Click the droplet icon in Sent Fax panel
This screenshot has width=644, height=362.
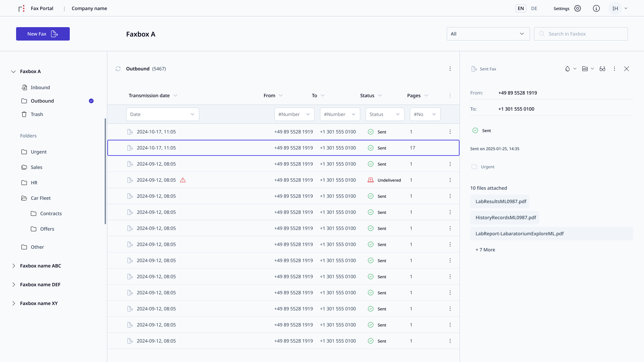(568, 69)
